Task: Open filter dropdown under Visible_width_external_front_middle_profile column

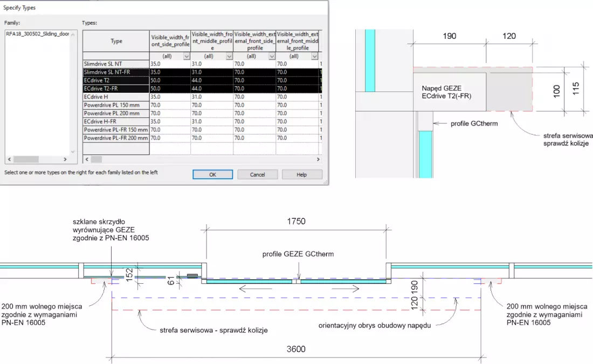Action: 315,56
